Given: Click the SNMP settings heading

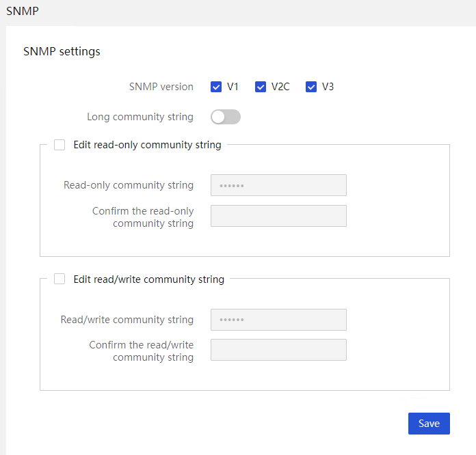Looking at the screenshot, I should (x=62, y=51).
